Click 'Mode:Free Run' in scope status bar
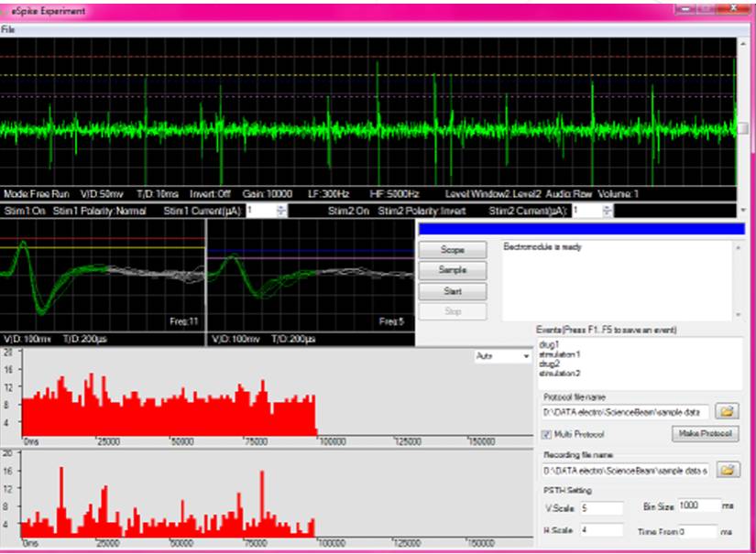Viewport: 756px width, 554px height. click(37, 193)
